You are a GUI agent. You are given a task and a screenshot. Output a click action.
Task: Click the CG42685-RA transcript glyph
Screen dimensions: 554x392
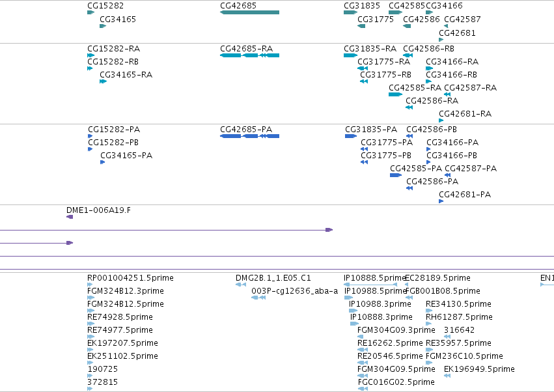pos(249,55)
